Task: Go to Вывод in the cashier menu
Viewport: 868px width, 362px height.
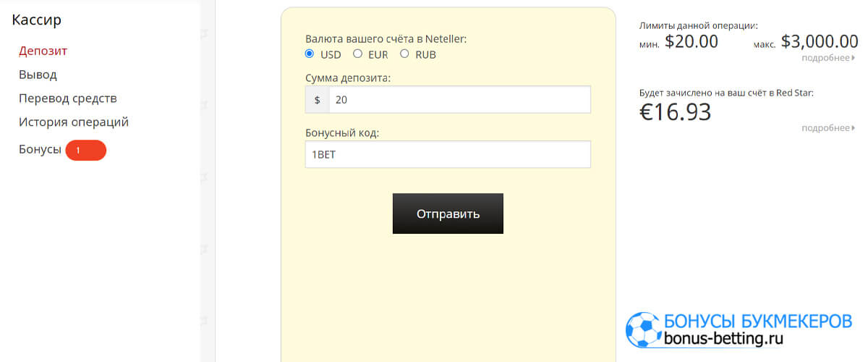Action: pyautogui.click(x=38, y=75)
